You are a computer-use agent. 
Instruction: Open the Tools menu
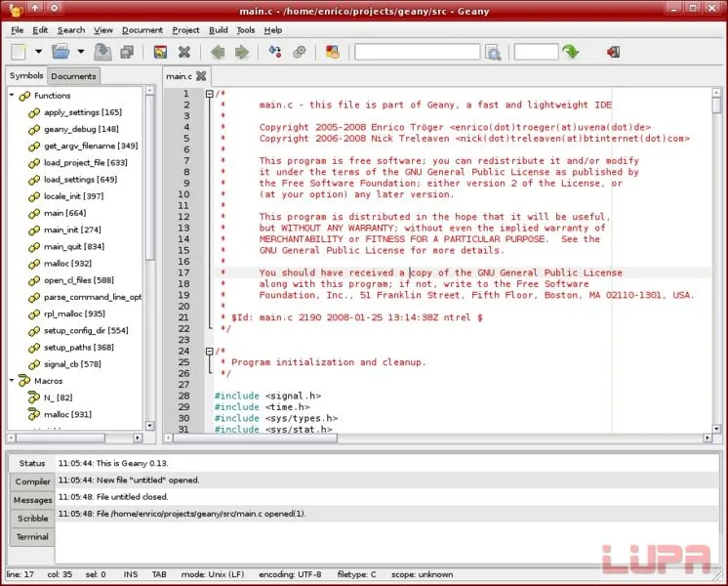click(246, 30)
